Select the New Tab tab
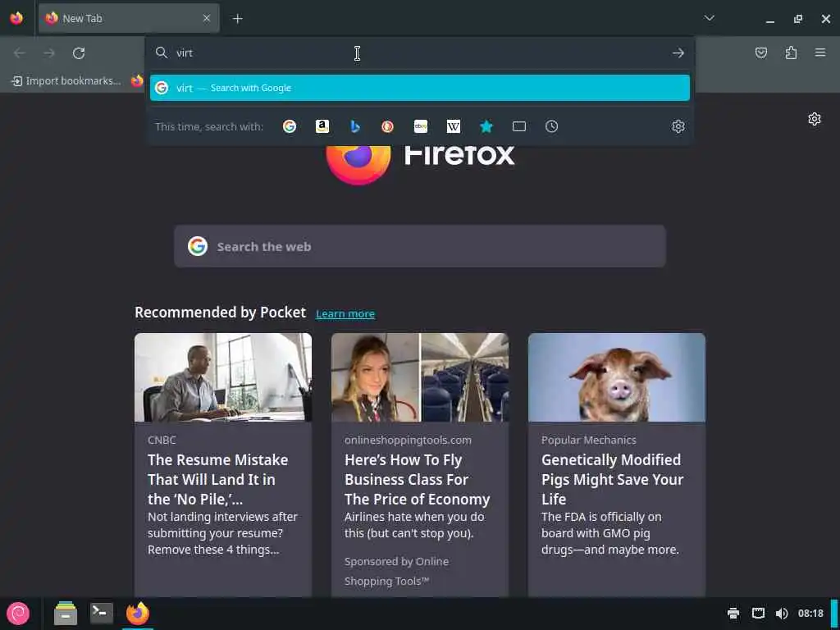Image resolution: width=840 pixels, height=630 pixels. pos(129,18)
